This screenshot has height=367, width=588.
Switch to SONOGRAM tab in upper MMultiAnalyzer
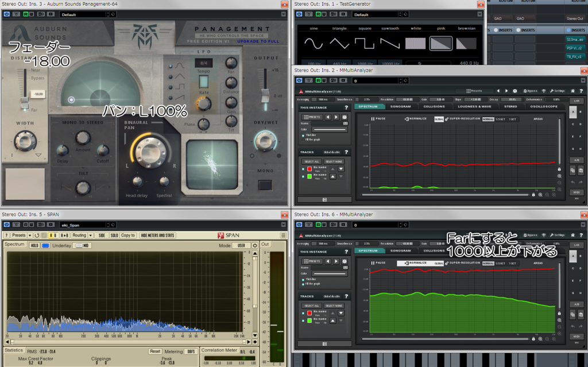(400, 107)
